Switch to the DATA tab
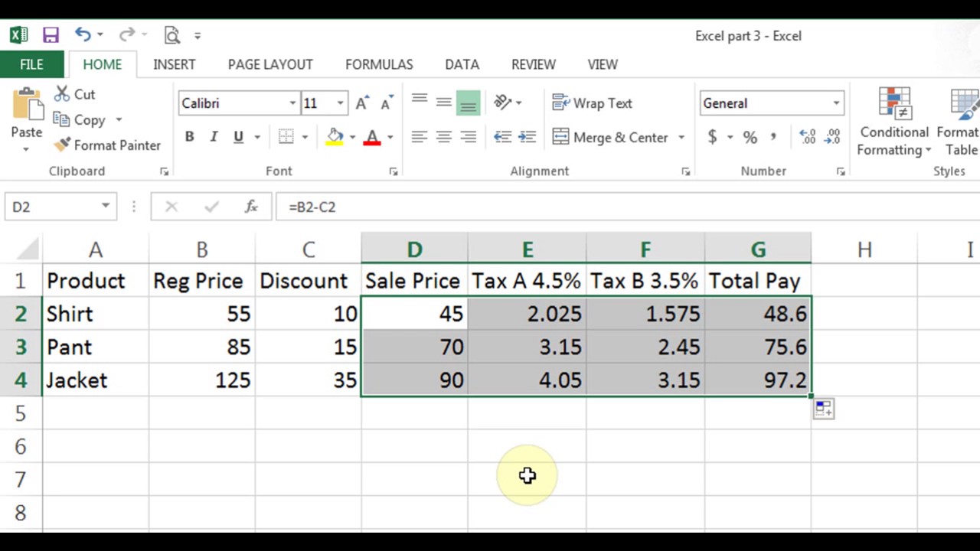The width and height of the screenshot is (980, 551). click(x=462, y=64)
